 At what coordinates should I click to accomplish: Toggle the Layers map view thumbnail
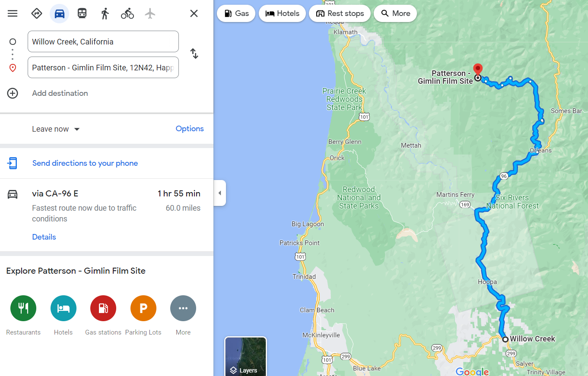click(x=245, y=357)
